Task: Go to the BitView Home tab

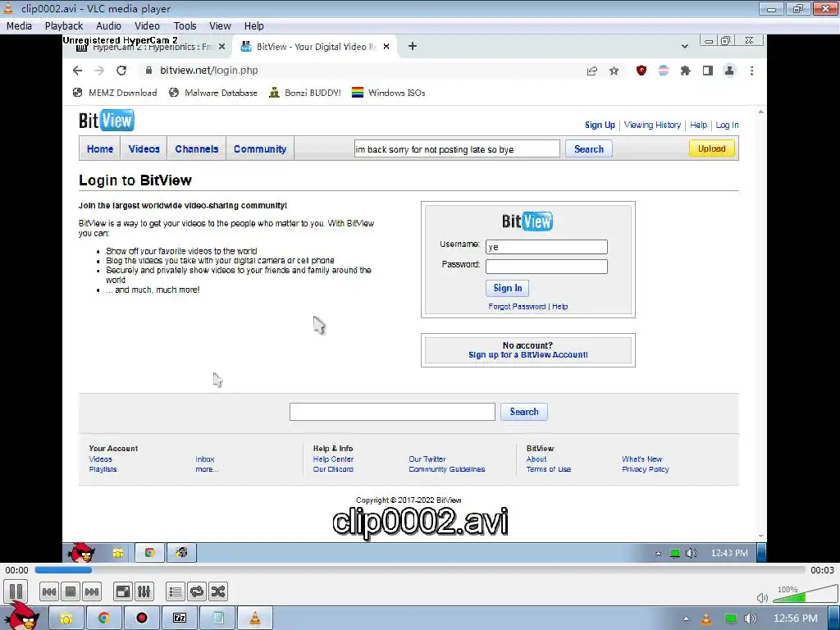Action: [x=99, y=149]
